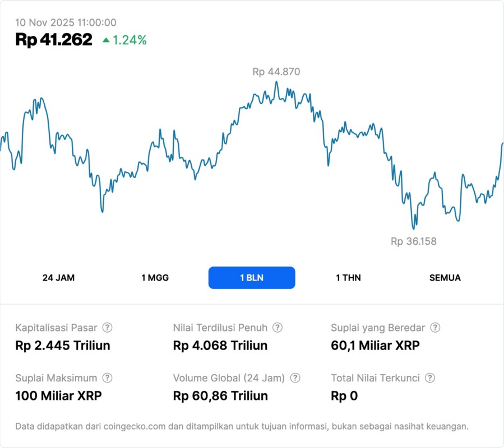
Task: Keep the 1 BLN range selected
Action: tap(251, 278)
